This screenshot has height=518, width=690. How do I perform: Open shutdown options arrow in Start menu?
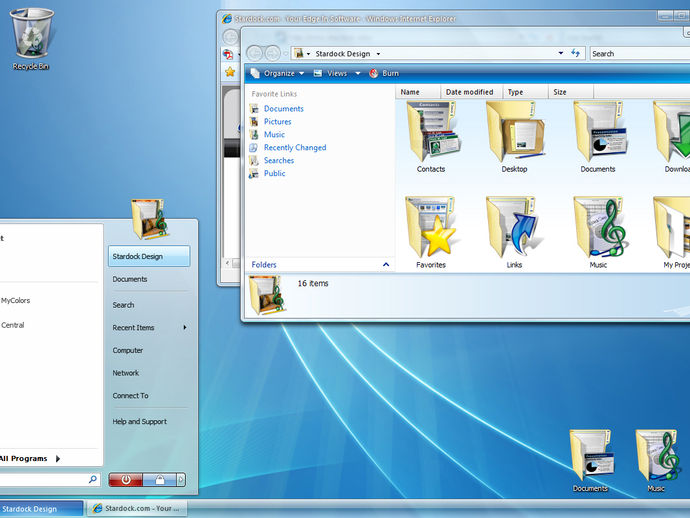click(x=181, y=480)
